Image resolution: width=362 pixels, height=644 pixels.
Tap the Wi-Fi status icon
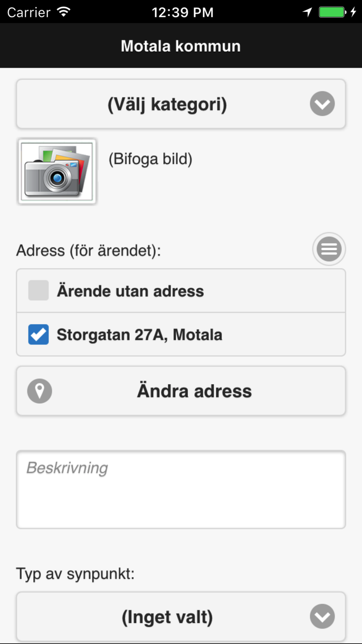pos(64,12)
